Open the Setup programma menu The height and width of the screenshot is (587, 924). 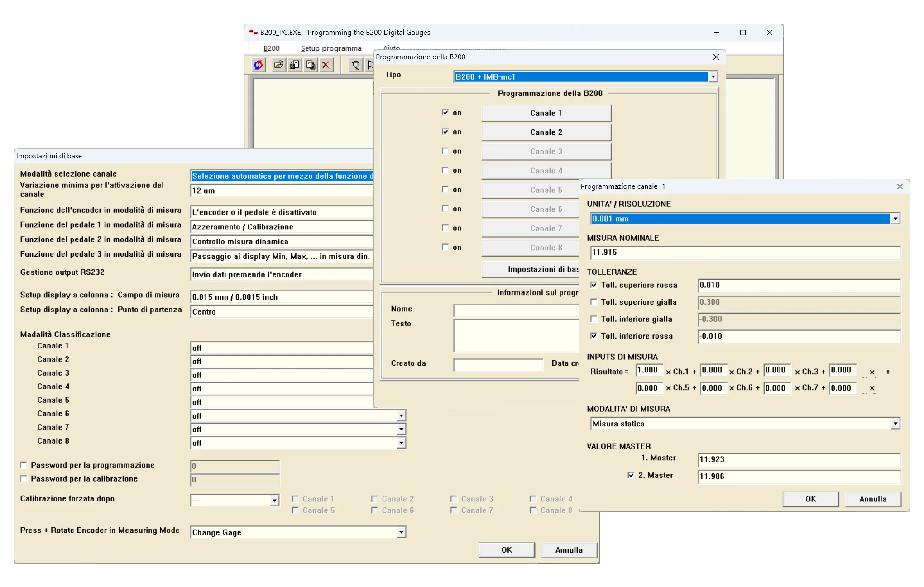[x=331, y=48]
